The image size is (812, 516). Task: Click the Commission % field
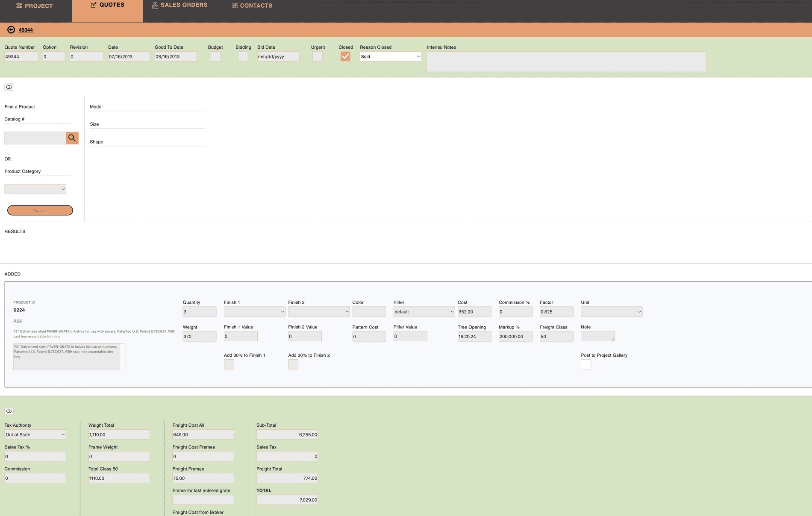tap(515, 312)
